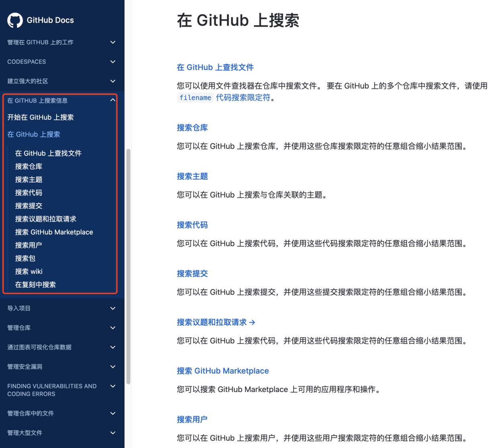Click the GitHub Docs logo
This screenshot has height=448, width=498.
click(x=40, y=20)
